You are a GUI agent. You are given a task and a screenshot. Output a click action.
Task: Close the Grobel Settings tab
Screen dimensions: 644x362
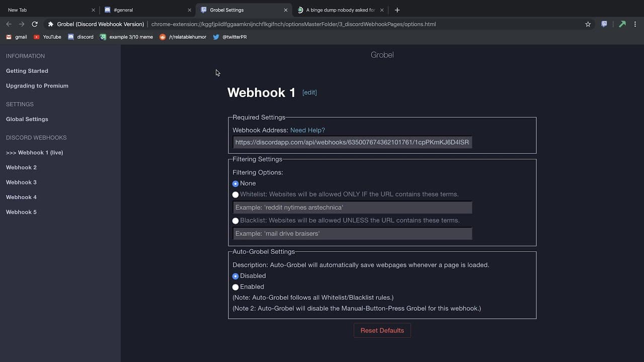point(286,10)
